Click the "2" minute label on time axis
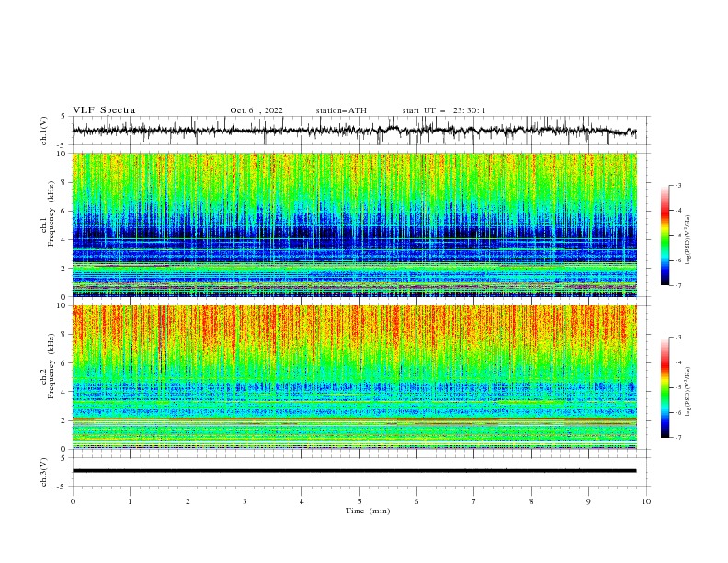 [x=188, y=501]
